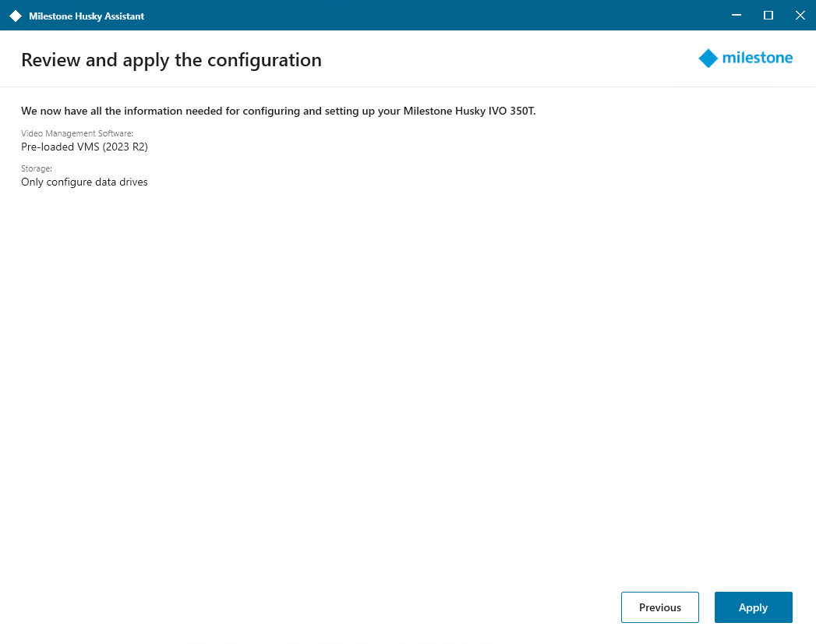Minimize the Husky Assistant window
Viewport: 816px width, 644px height.
point(736,16)
